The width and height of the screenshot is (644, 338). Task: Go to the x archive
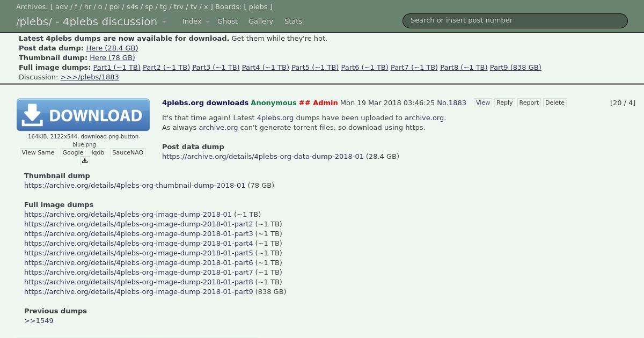click(206, 7)
